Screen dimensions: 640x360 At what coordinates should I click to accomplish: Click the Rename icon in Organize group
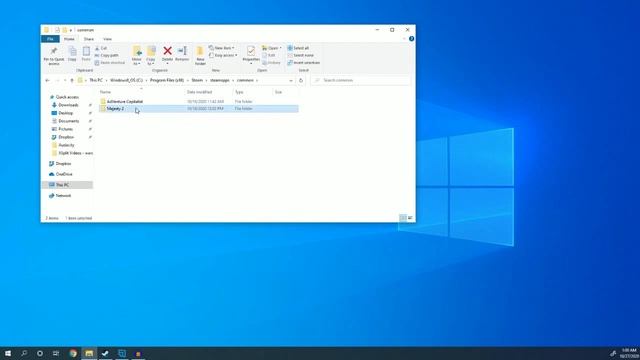coord(182,54)
